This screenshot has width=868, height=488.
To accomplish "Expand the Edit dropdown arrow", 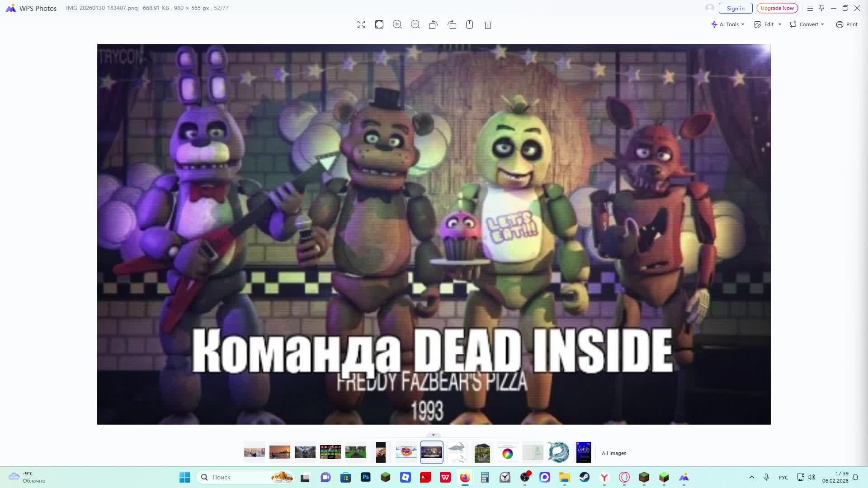I will point(780,24).
